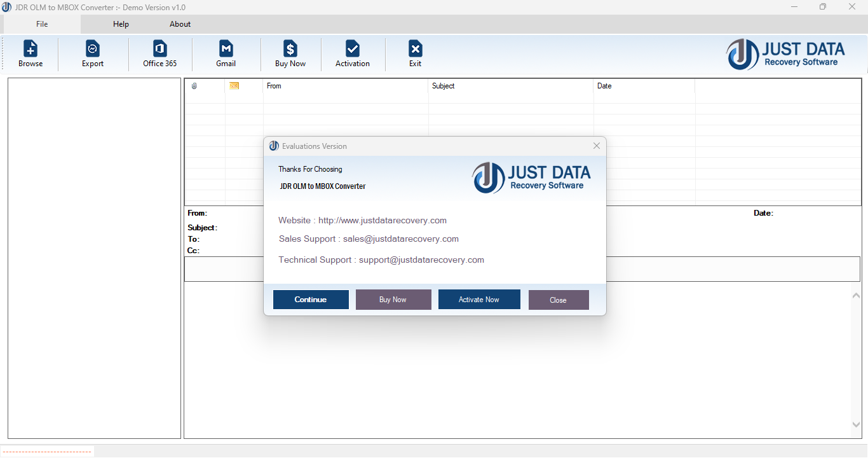This screenshot has height=458, width=868.
Task: Open the About menu
Action: coord(180,24)
